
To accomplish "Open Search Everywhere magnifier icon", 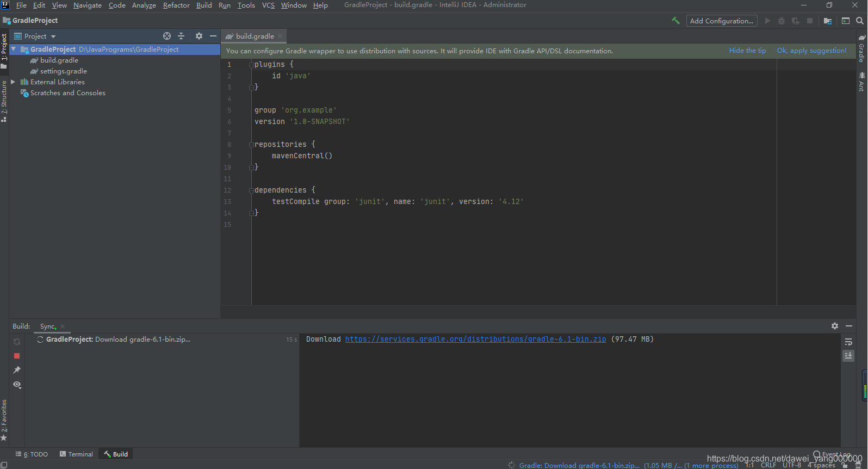I will 860,21.
